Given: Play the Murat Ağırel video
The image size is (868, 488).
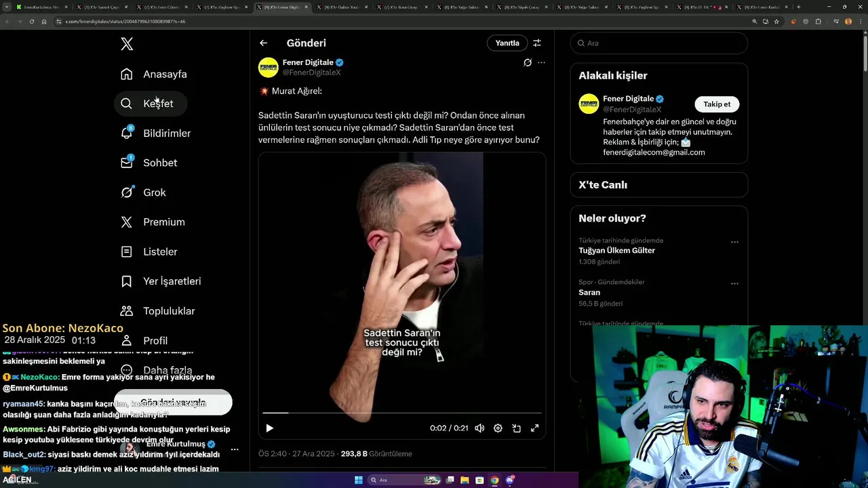Looking at the screenshot, I should (270, 428).
